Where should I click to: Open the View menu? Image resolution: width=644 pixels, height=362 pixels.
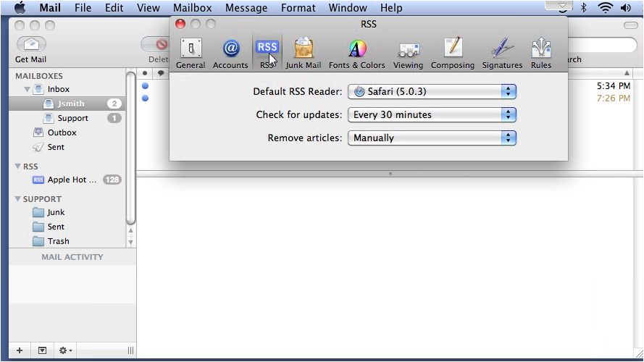coord(149,7)
